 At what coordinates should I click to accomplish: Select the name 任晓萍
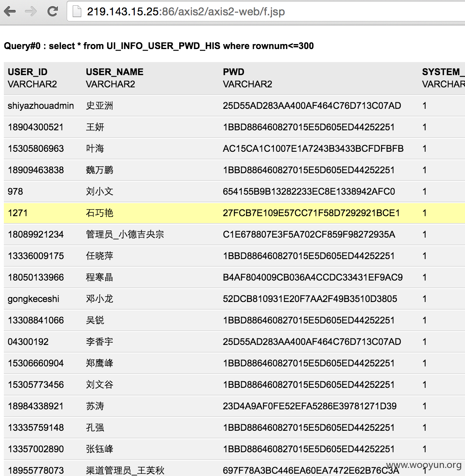pos(100,256)
